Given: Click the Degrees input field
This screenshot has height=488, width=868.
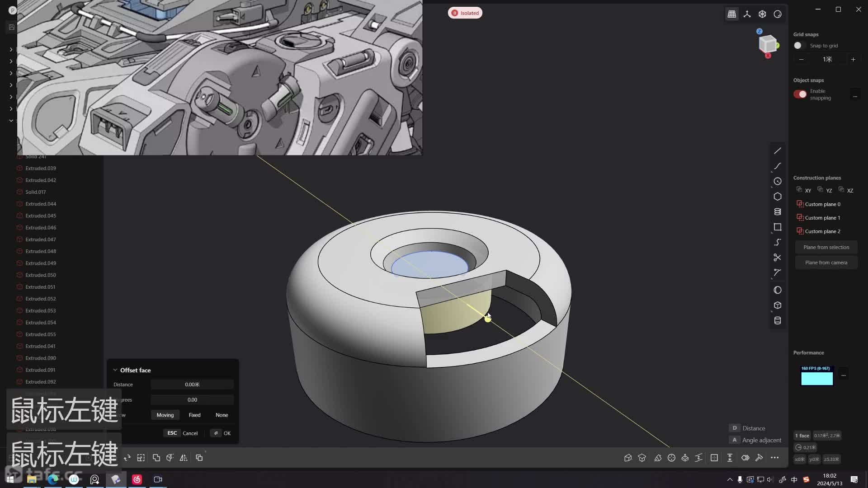Looking at the screenshot, I should point(192,400).
